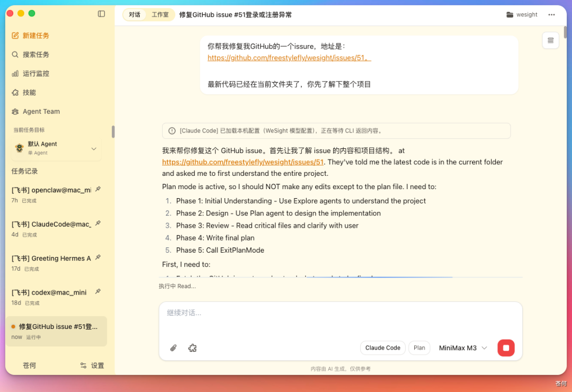Click the Phase 4: Write final plan line

215,238
